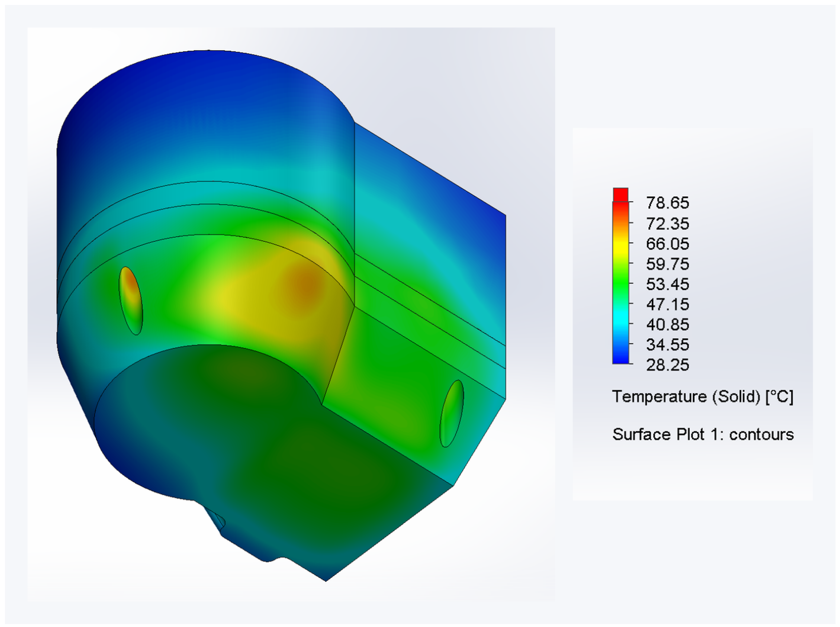Screen dimensions: 840x627
Task: Click the temperature color bar legend
Action: (x=620, y=276)
